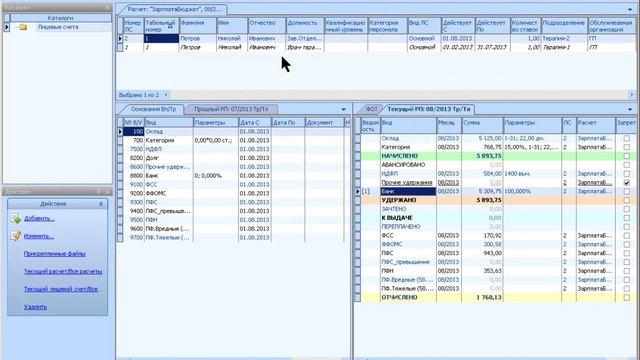Image resolution: width=640 pixels, height=360 pixels.
Task: Open tab list dropdown of the Расчет pane
Action: pos(631,9)
